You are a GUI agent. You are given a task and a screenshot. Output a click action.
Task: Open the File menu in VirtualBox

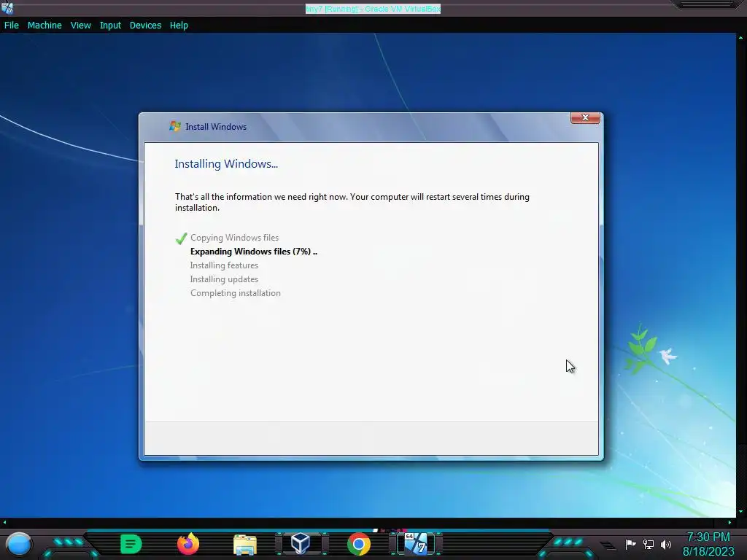point(12,26)
